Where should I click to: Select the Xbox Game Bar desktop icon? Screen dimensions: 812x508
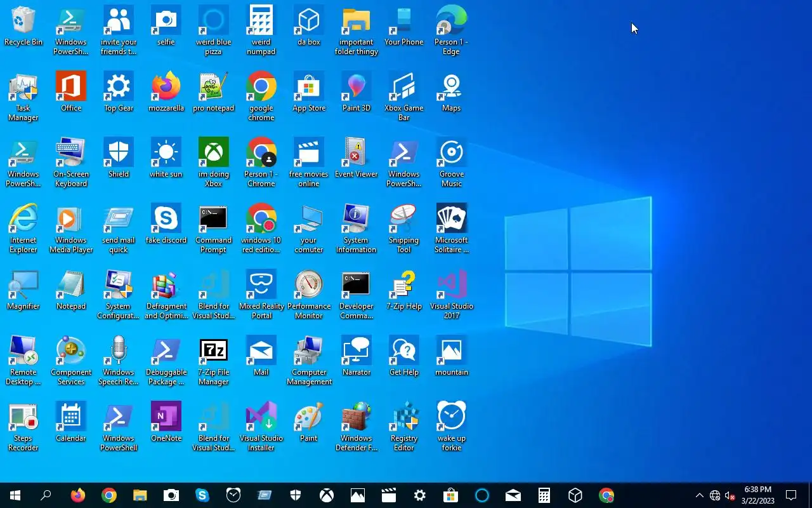(404, 97)
